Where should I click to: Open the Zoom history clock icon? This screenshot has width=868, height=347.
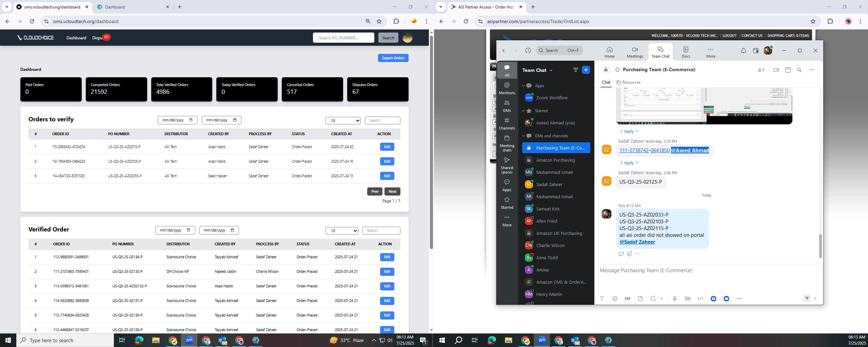click(x=528, y=50)
